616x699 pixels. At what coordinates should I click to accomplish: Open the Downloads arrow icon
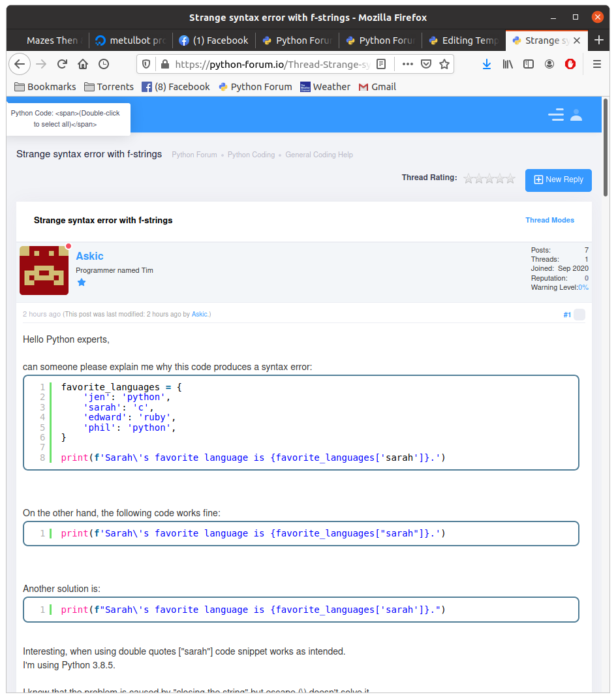487,64
